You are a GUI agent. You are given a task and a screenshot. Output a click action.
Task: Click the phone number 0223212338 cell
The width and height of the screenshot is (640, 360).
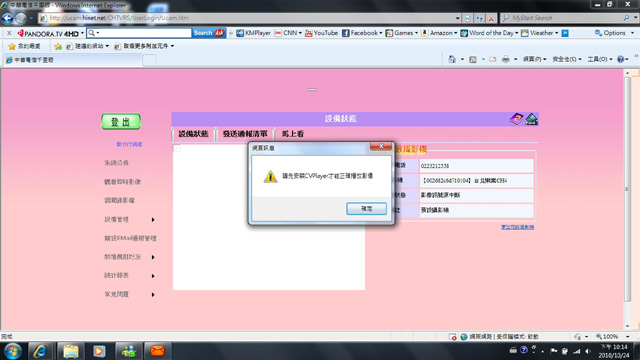pos(476,166)
